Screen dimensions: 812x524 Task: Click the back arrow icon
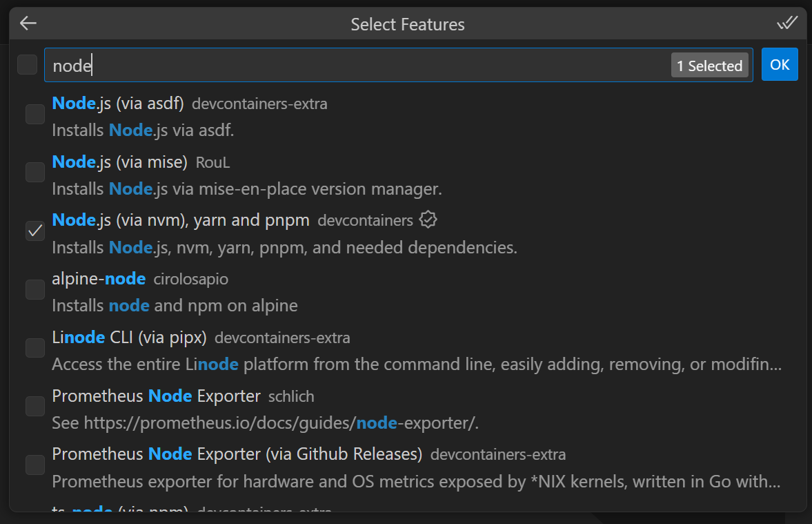coord(28,23)
